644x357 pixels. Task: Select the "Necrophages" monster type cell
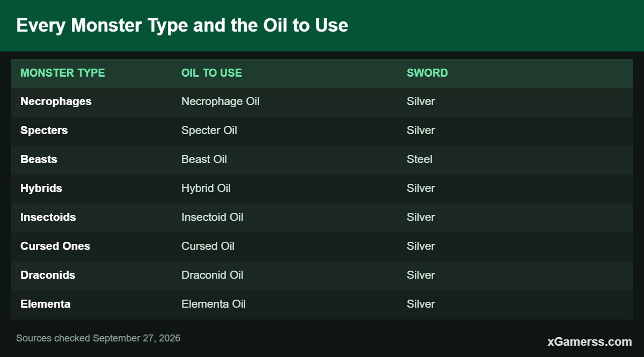[x=56, y=101]
